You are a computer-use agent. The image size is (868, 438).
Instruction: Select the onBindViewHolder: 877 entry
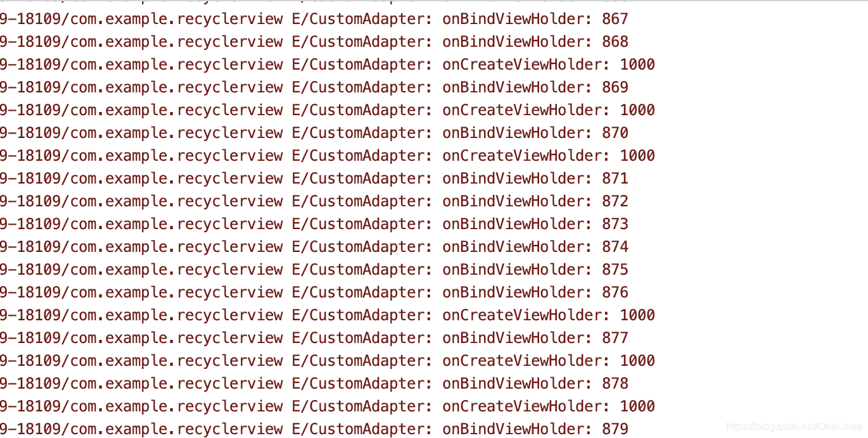click(314, 338)
